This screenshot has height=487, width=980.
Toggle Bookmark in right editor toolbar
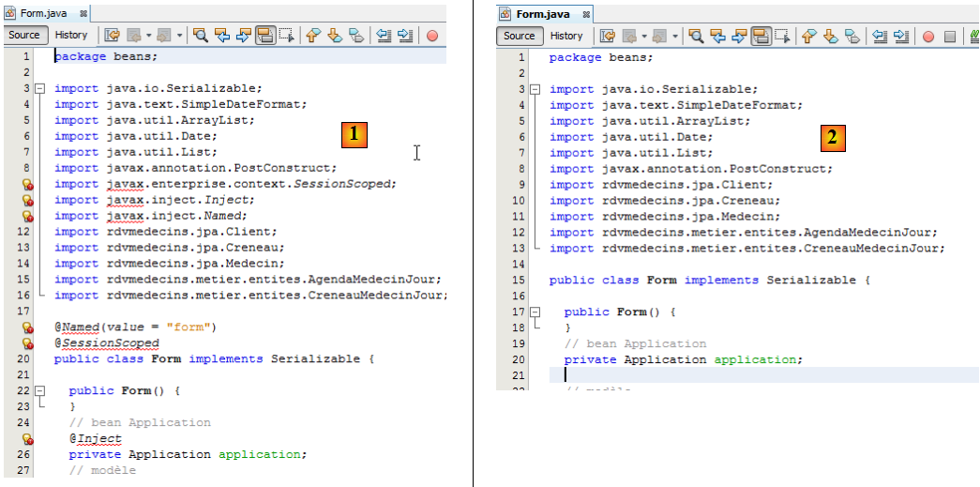click(852, 37)
